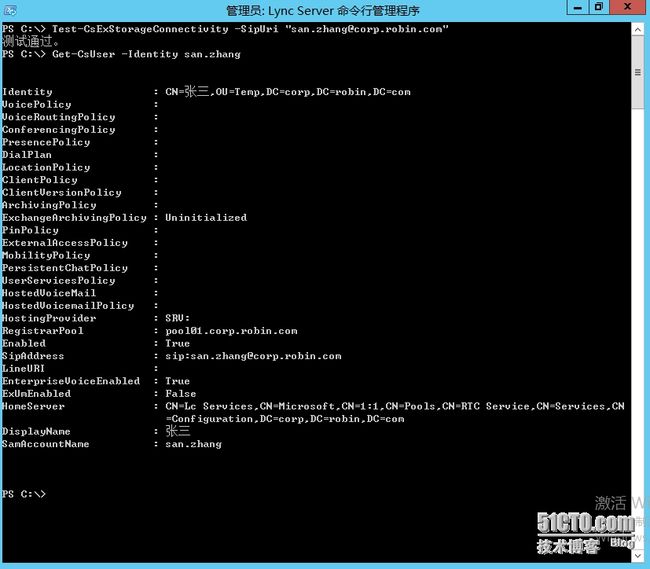650x569 pixels.
Task: Close the Lync Server management shell window
Action: (x=628, y=7)
